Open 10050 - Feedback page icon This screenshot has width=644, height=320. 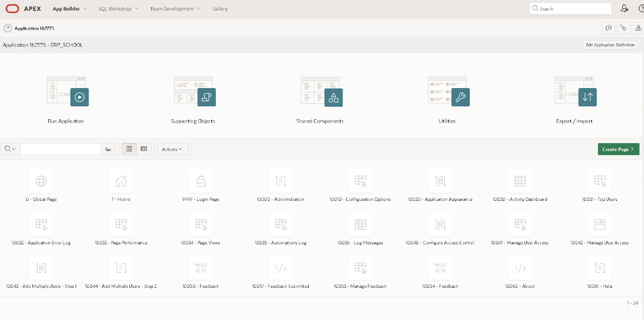(x=201, y=268)
